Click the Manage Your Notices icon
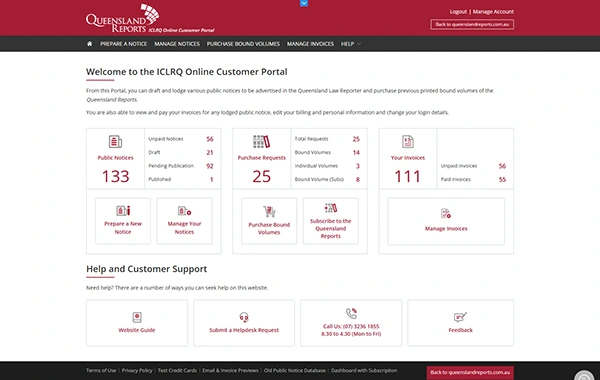 pos(184,211)
